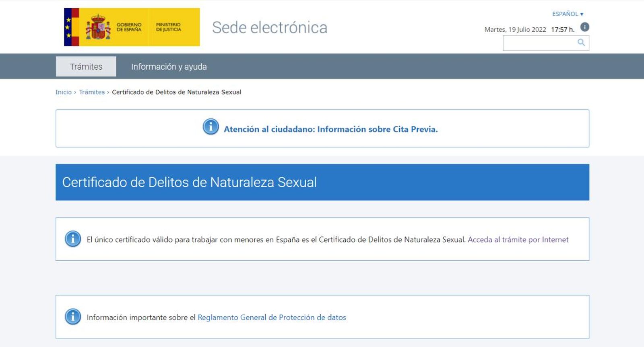Click the 17:57 h. time text

point(563,29)
